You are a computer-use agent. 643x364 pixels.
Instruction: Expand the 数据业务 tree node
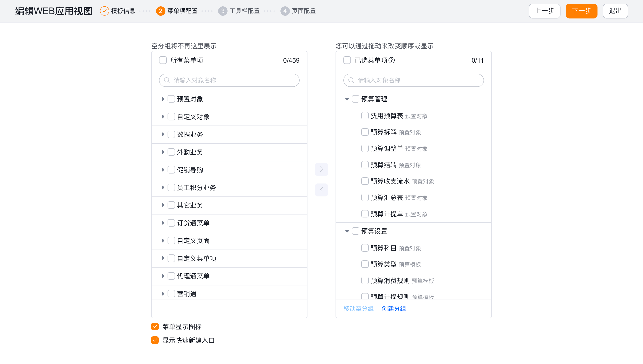(163, 134)
